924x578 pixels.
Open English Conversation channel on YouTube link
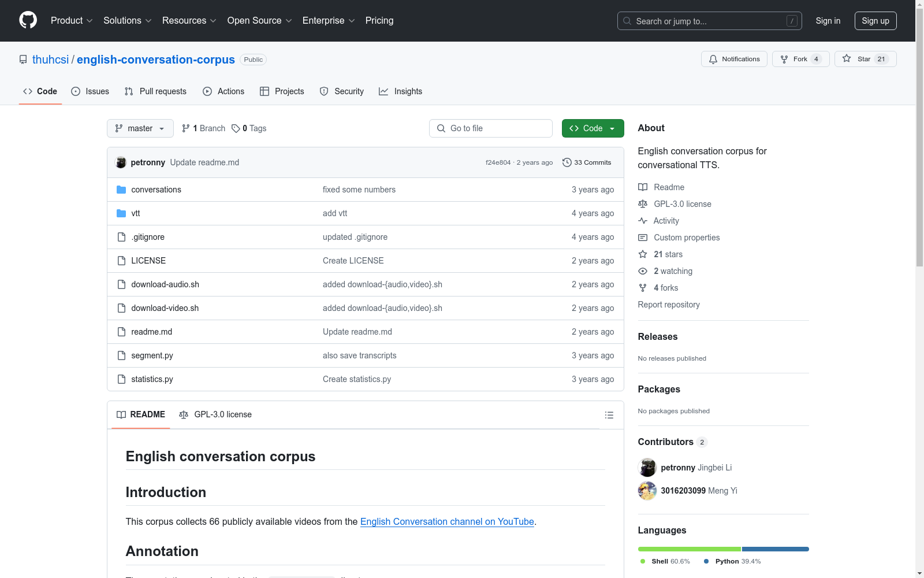[x=447, y=521]
